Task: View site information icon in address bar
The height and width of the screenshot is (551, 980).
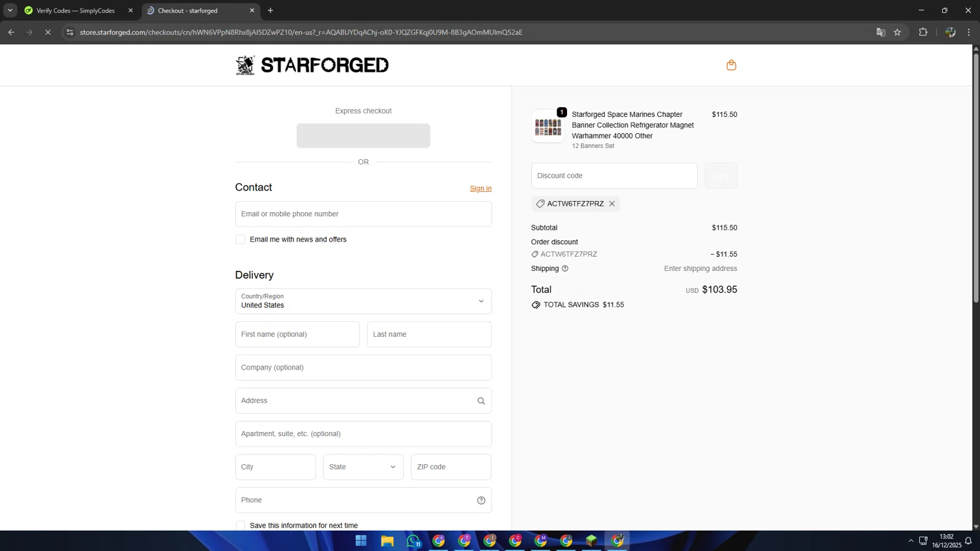Action: coord(70,32)
